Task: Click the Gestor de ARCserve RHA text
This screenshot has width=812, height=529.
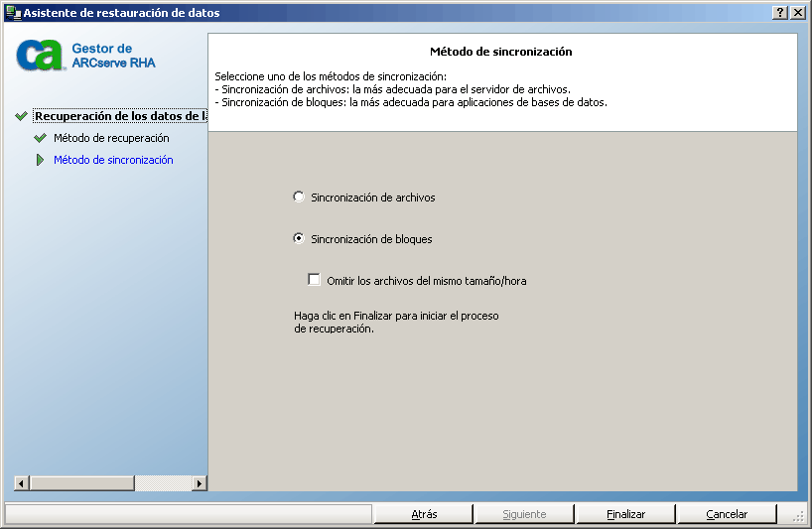Action: click(113, 56)
